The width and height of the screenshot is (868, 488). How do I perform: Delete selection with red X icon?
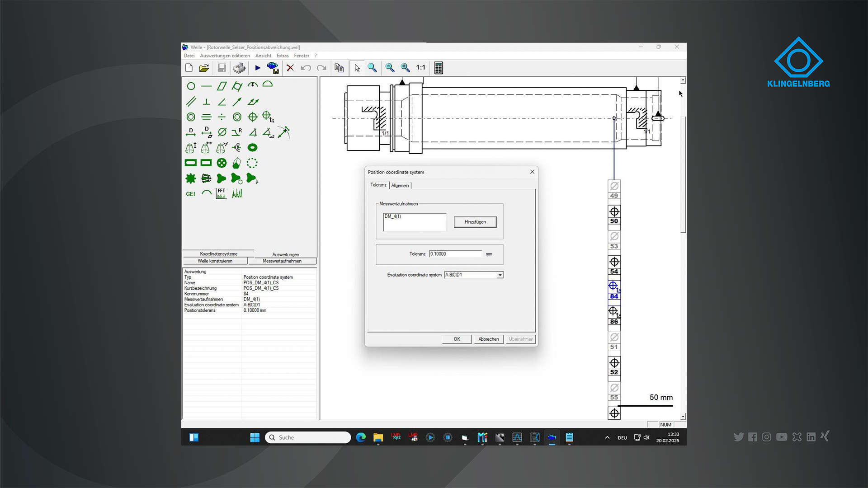[290, 68]
